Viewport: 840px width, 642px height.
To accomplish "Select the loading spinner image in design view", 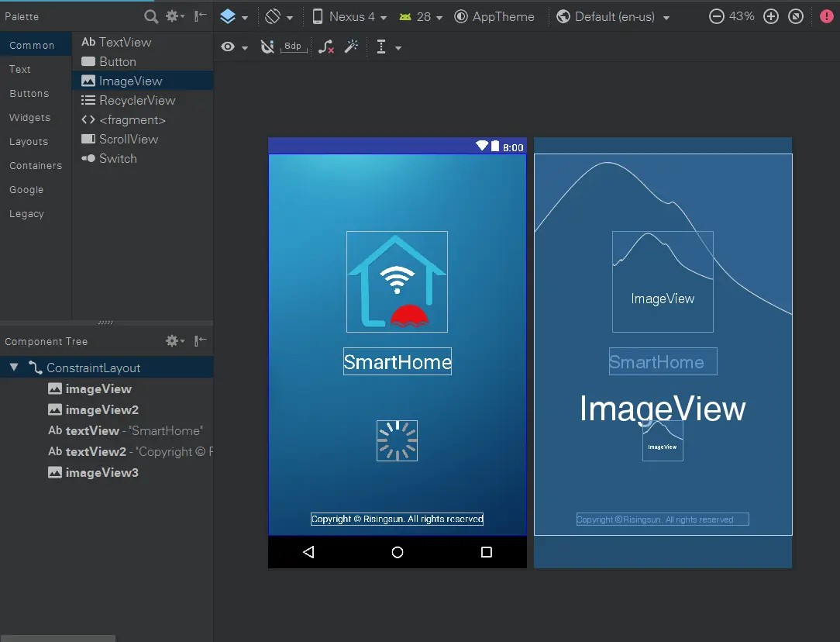I will [397, 440].
